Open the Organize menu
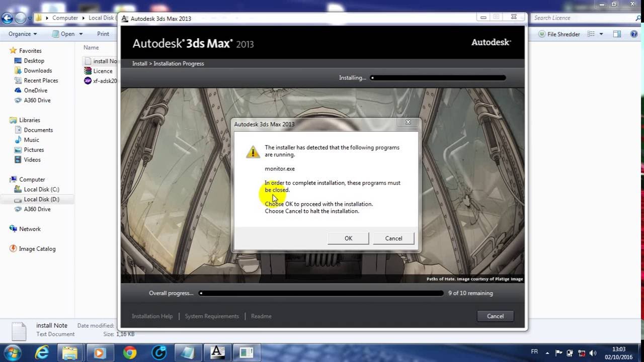 [x=23, y=34]
